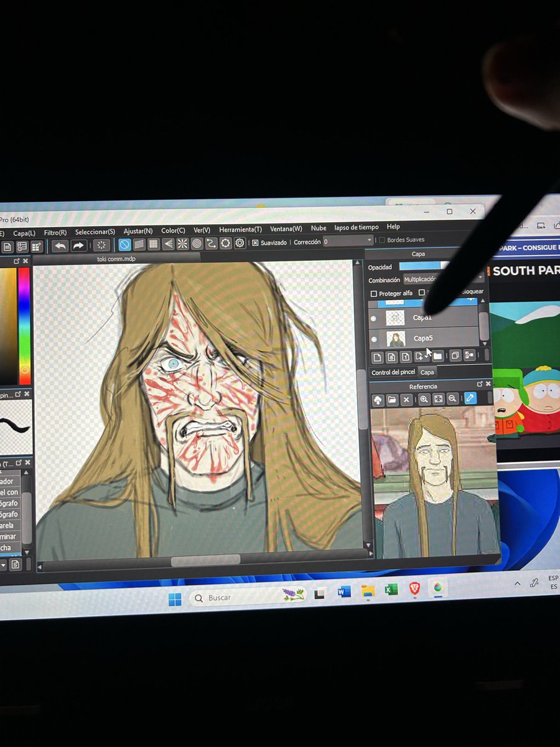Open a reference image from folder

click(x=392, y=400)
